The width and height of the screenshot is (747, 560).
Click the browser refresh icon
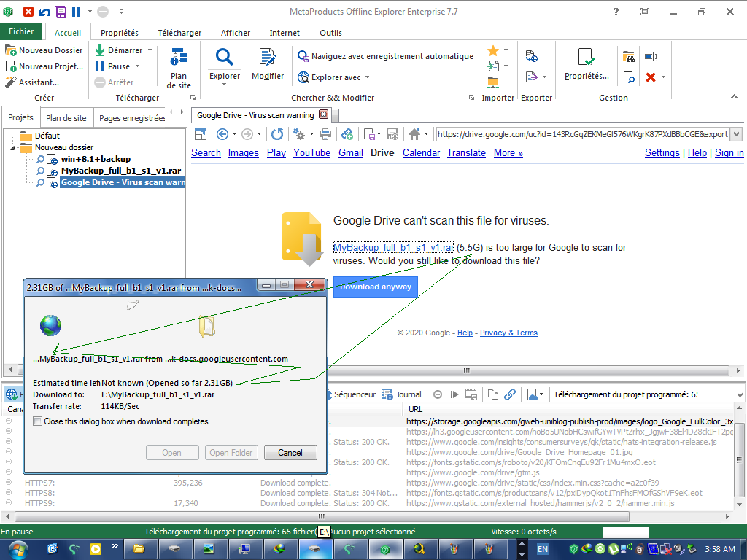277,134
